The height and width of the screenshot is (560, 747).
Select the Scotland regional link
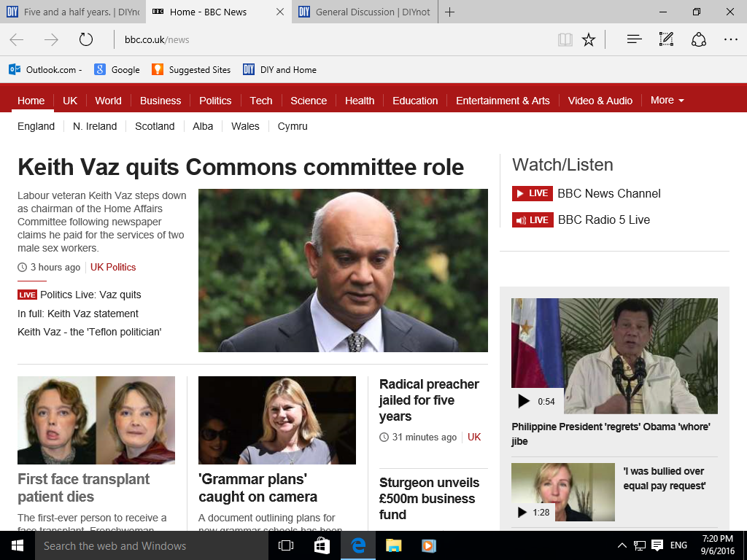[x=155, y=126]
